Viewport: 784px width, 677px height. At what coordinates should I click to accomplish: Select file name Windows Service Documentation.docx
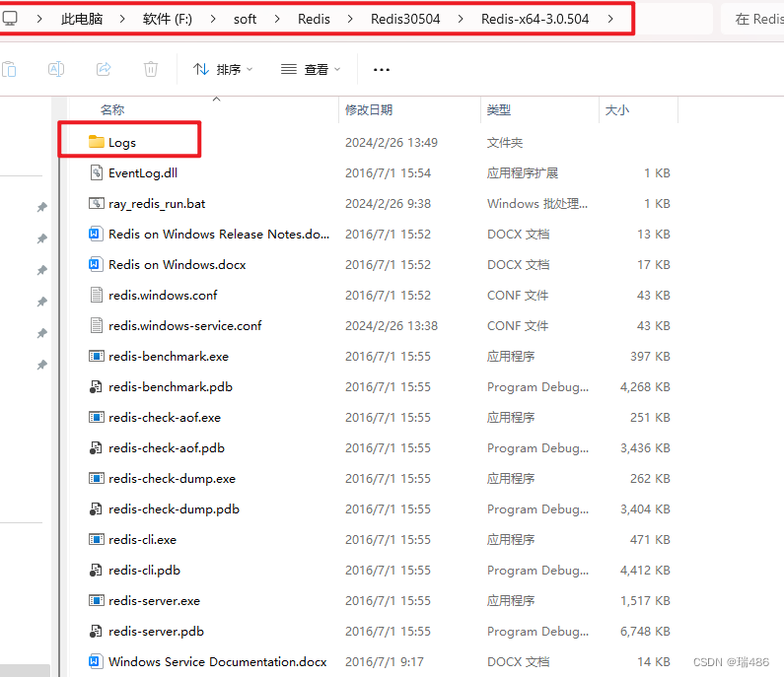218,661
